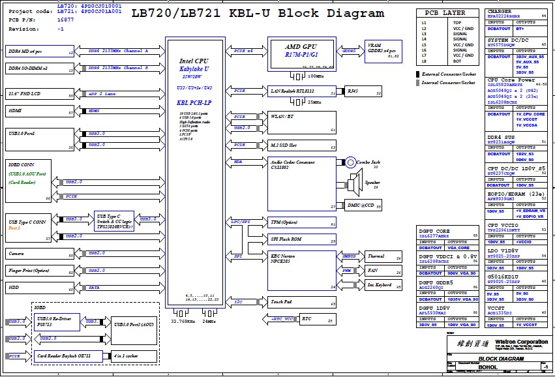Click the Combo Jack circle symbol
This screenshot has height=392, width=555.
(350, 162)
